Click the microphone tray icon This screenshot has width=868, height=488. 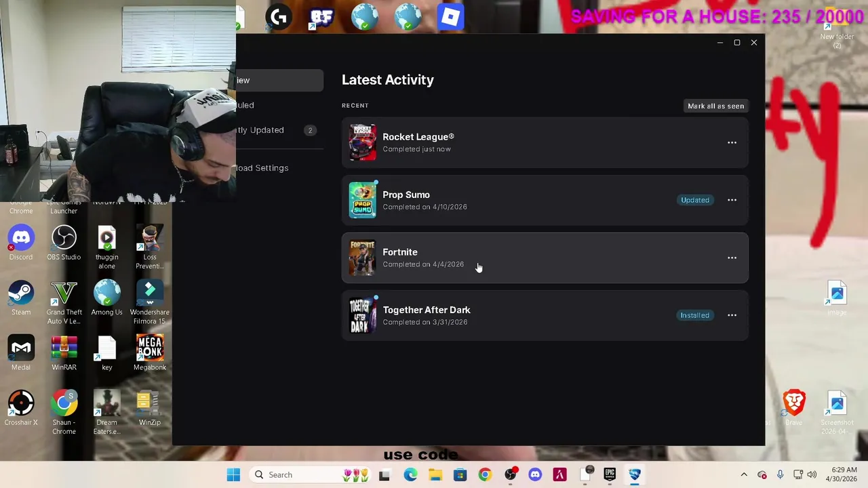[x=780, y=474]
